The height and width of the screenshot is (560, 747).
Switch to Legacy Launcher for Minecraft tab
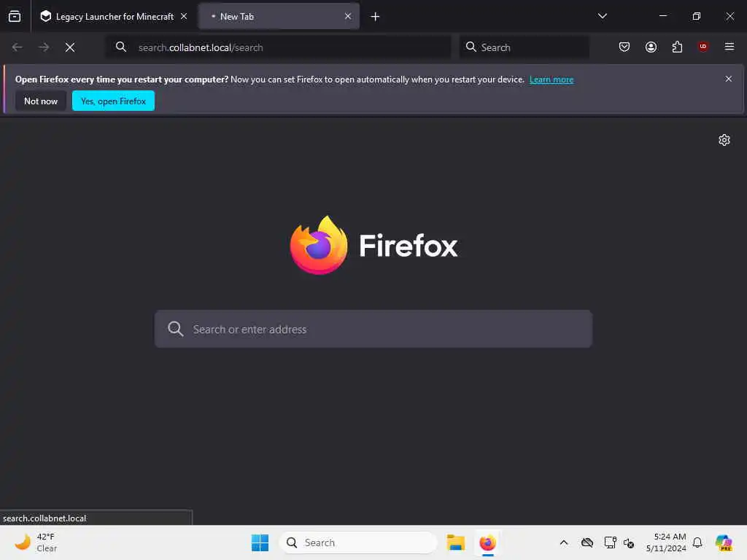pos(114,16)
